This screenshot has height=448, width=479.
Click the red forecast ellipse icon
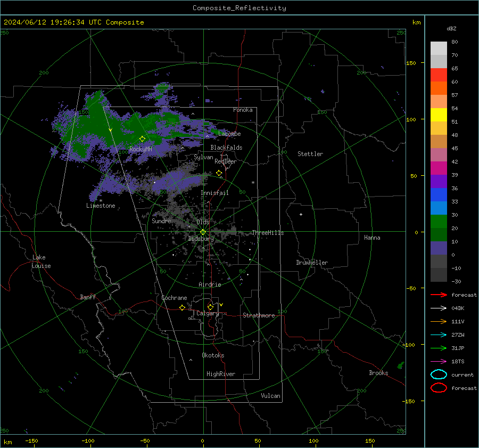(439, 388)
